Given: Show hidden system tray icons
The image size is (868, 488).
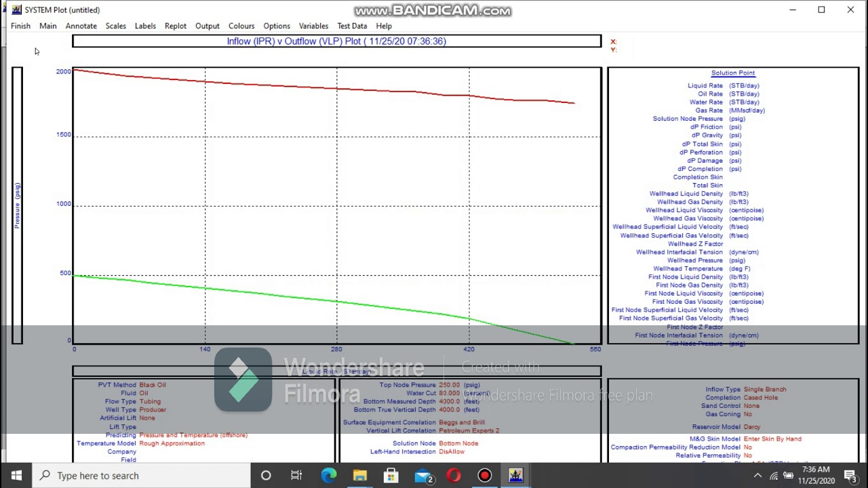Looking at the screenshot, I should click(758, 476).
